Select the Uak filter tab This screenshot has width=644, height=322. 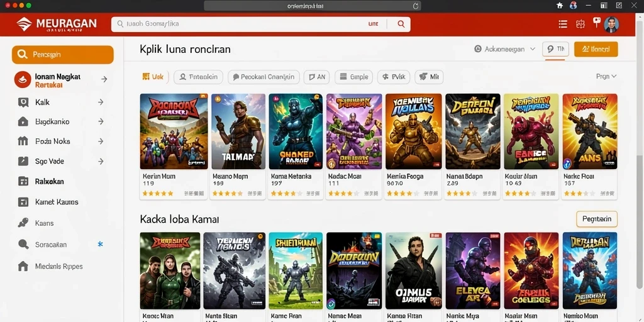pos(153,77)
